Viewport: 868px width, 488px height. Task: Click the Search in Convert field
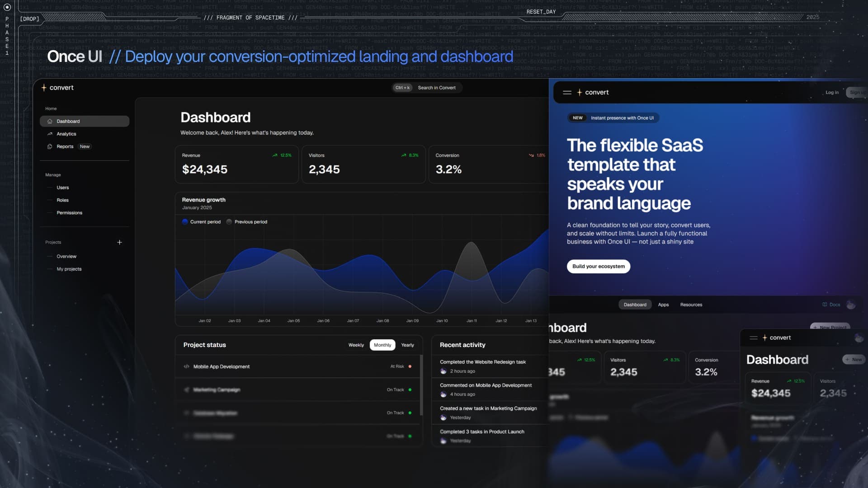pyautogui.click(x=427, y=88)
